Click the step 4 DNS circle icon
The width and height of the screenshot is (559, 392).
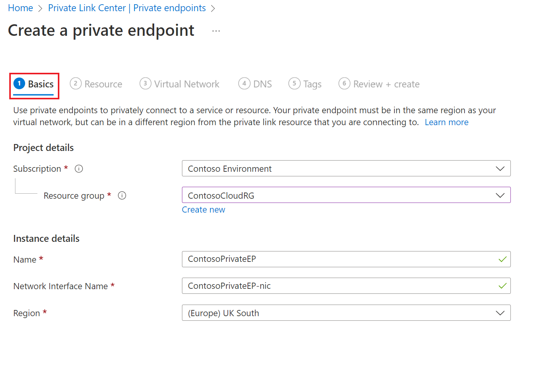click(244, 84)
